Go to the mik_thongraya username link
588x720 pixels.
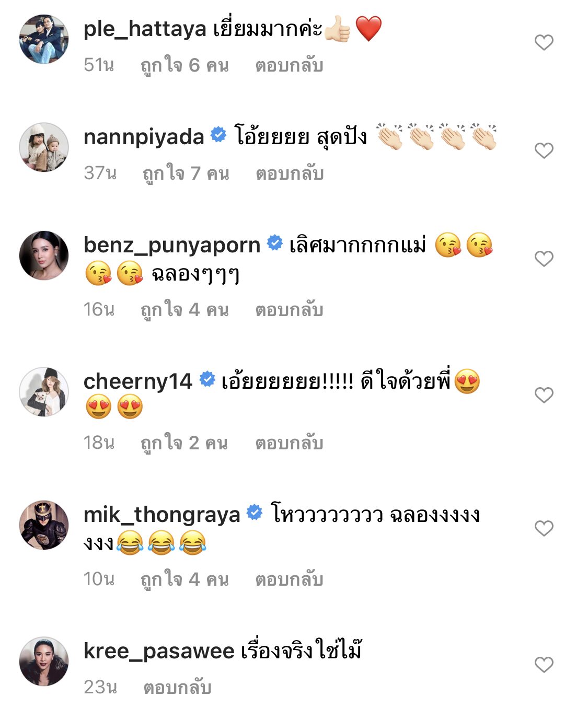pyautogui.click(x=162, y=515)
